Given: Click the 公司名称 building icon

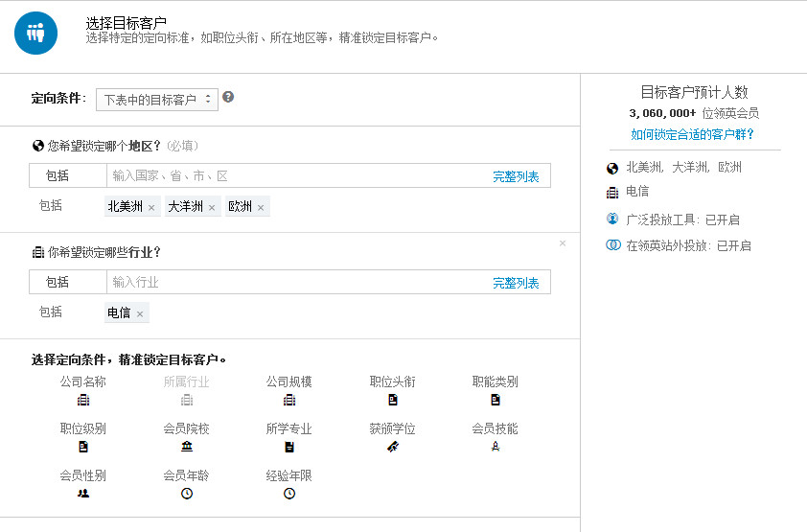Looking at the screenshot, I should point(83,400).
